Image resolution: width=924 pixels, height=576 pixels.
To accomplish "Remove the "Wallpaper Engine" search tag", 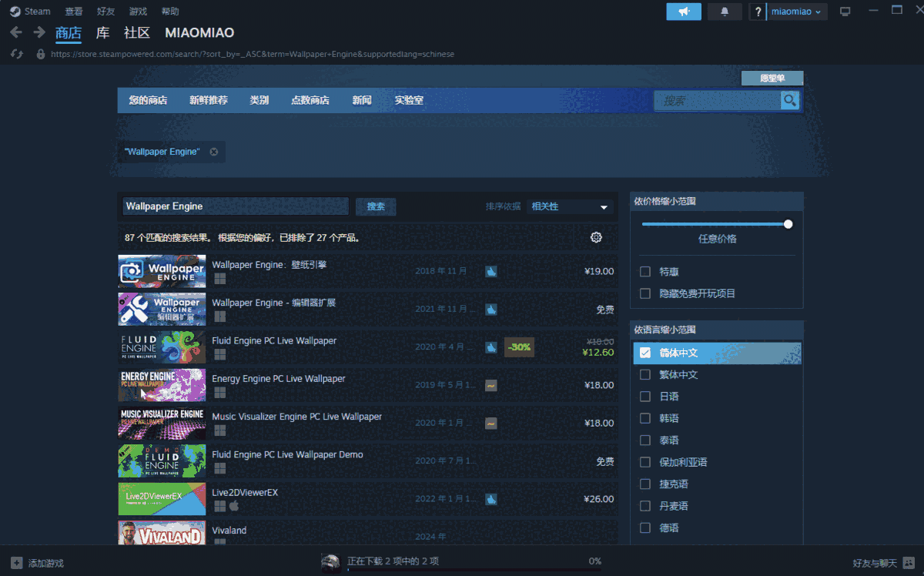I will (x=214, y=152).
